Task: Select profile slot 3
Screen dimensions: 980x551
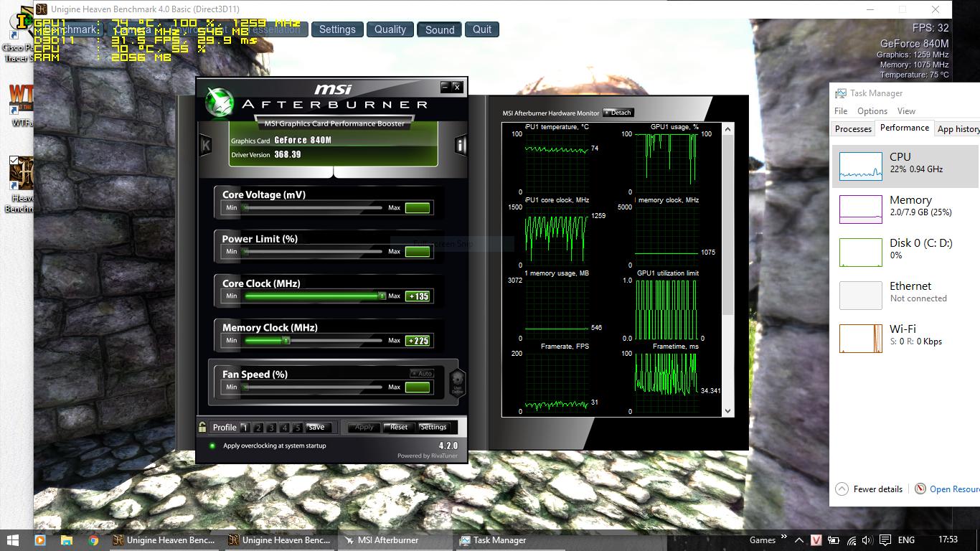Action: pyautogui.click(x=271, y=428)
